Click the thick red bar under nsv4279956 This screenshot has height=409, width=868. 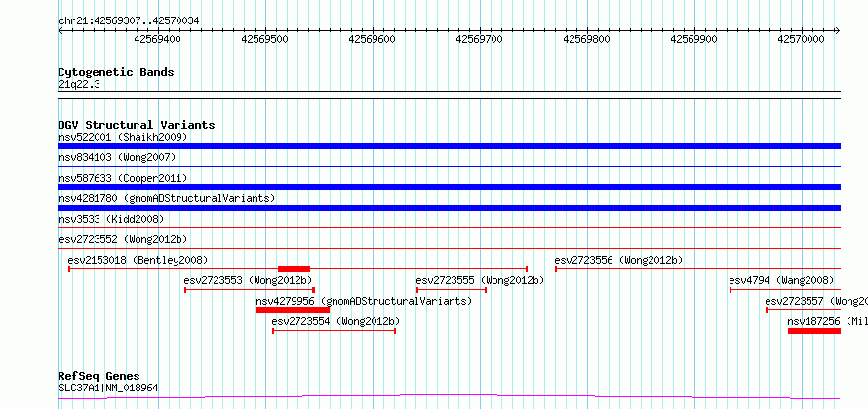(x=293, y=310)
